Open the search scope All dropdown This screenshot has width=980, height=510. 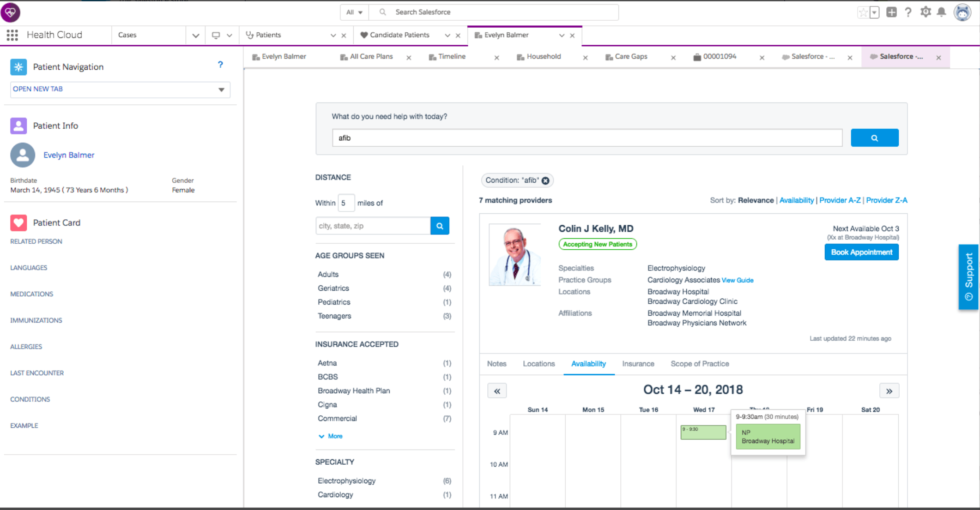354,12
